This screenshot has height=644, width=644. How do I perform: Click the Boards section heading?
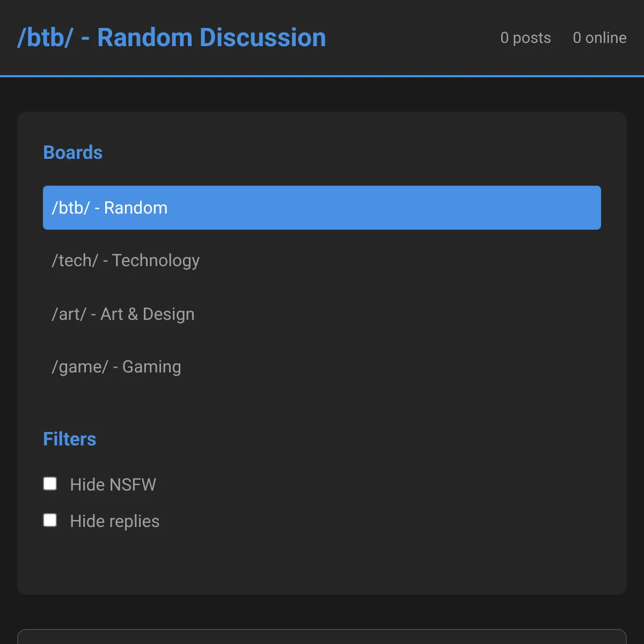click(x=72, y=152)
